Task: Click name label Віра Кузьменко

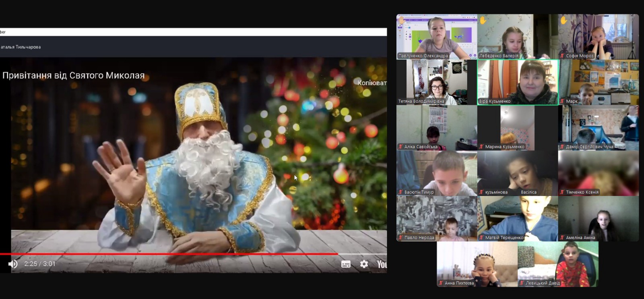Action: pos(495,102)
